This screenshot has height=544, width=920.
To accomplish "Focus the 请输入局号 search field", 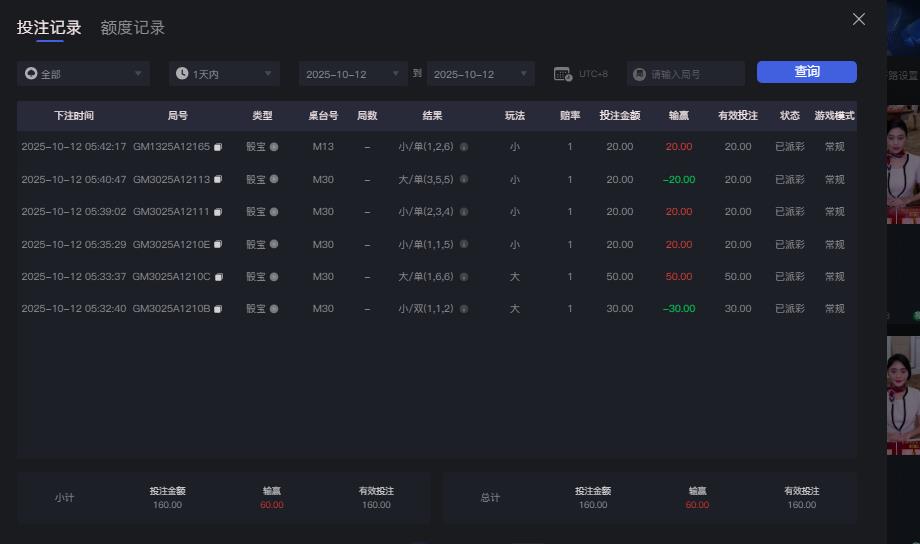I will 694,74.
